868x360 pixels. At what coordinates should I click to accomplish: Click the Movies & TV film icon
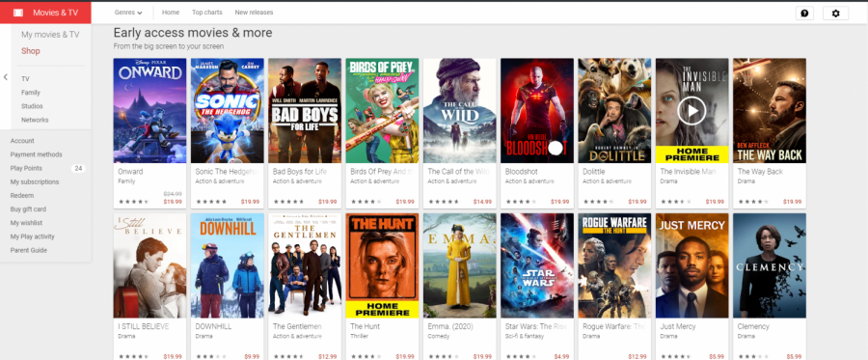point(18,13)
